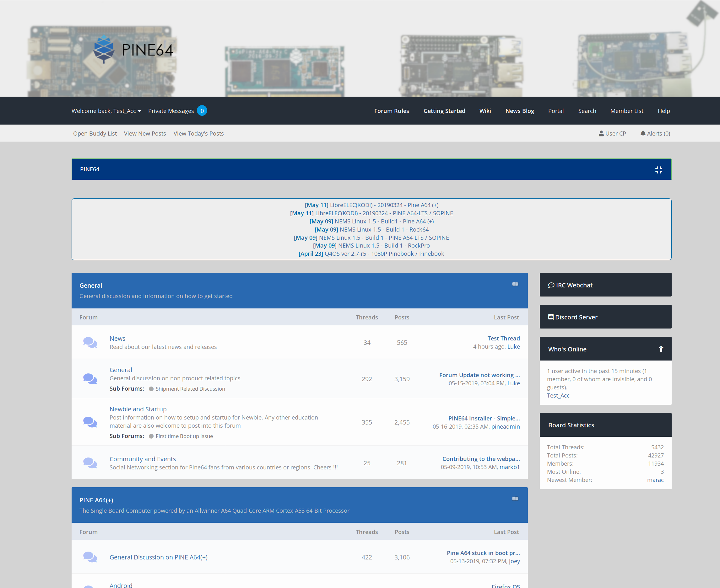Click the Who's Online refresh icon

click(x=661, y=349)
